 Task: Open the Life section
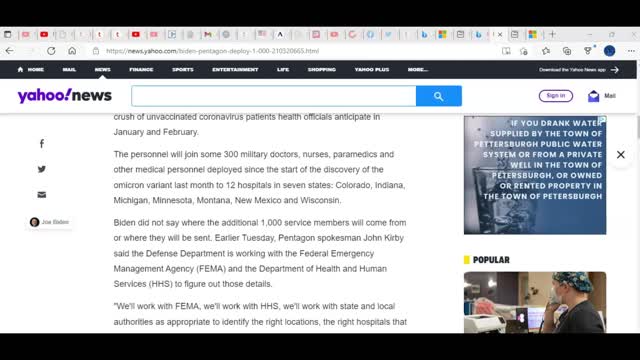283,70
